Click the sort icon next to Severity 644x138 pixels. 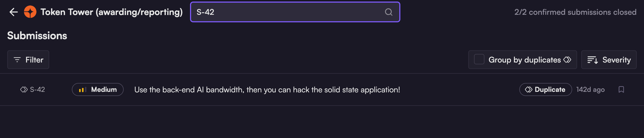pos(592,60)
